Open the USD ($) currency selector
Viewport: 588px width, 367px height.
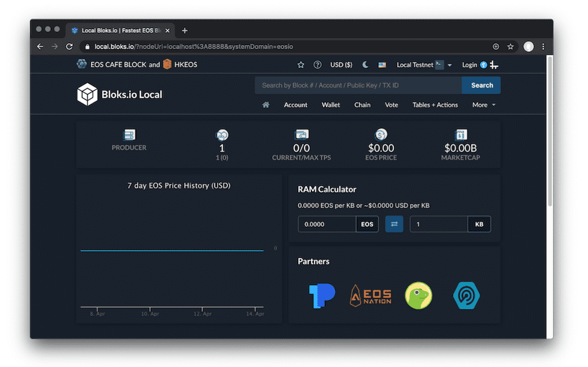coord(341,65)
